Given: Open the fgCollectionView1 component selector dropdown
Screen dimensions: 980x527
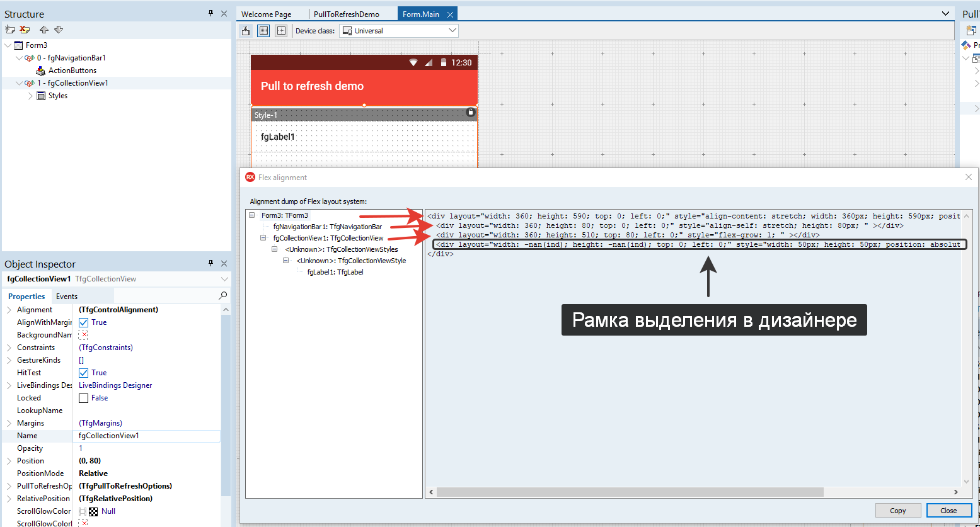Looking at the screenshot, I should point(224,279).
